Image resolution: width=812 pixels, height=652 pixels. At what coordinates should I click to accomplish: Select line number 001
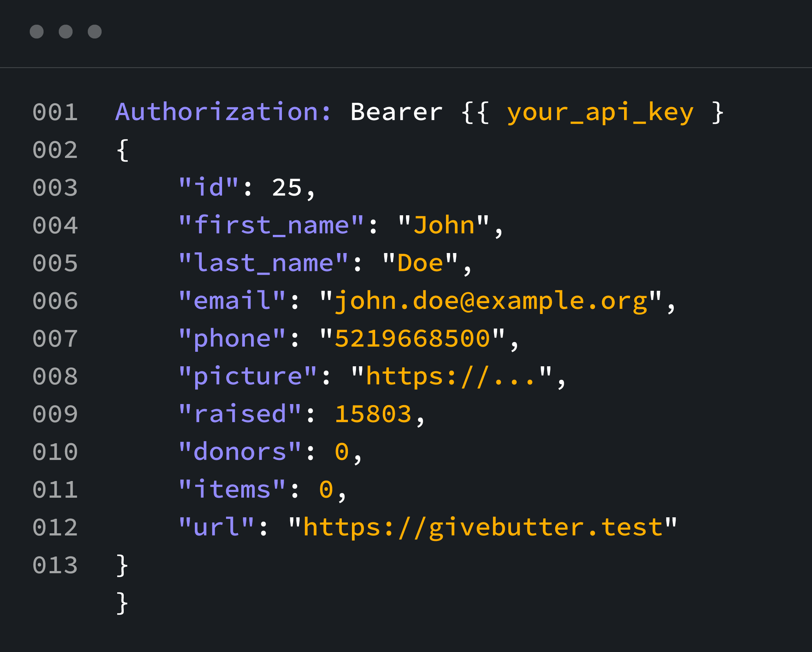[55, 112]
